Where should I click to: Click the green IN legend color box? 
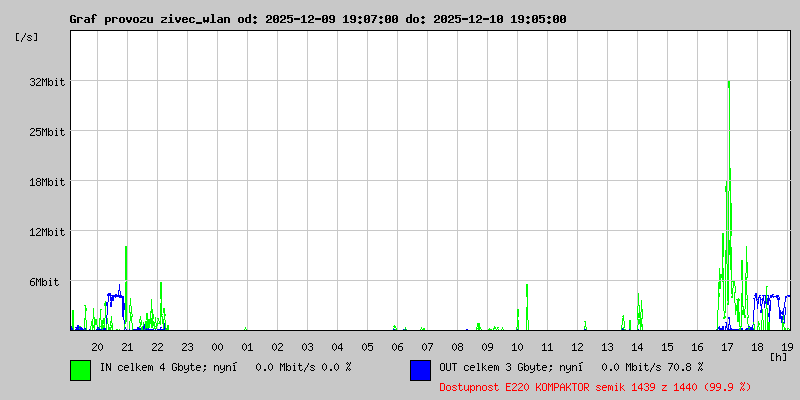[x=81, y=370]
